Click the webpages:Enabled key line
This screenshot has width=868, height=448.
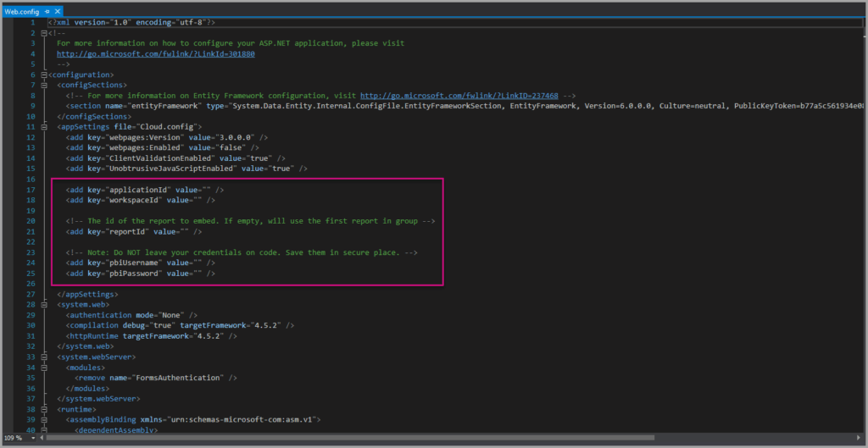tap(163, 148)
